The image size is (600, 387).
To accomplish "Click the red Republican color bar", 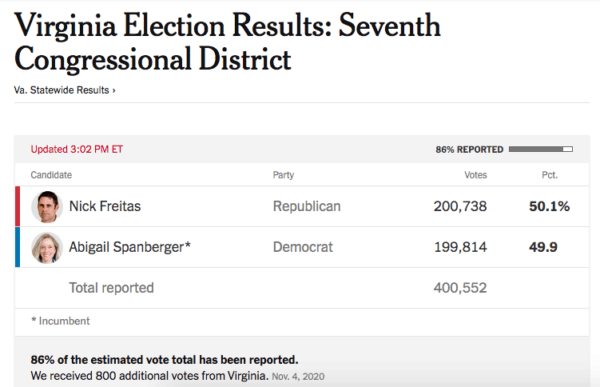I will click(x=18, y=206).
